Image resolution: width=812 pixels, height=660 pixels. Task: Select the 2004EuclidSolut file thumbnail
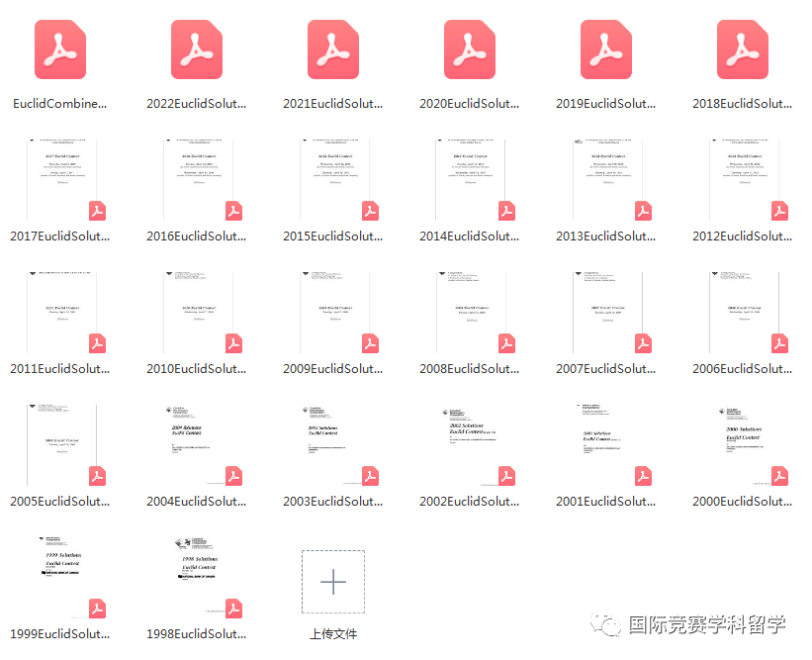point(199,445)
